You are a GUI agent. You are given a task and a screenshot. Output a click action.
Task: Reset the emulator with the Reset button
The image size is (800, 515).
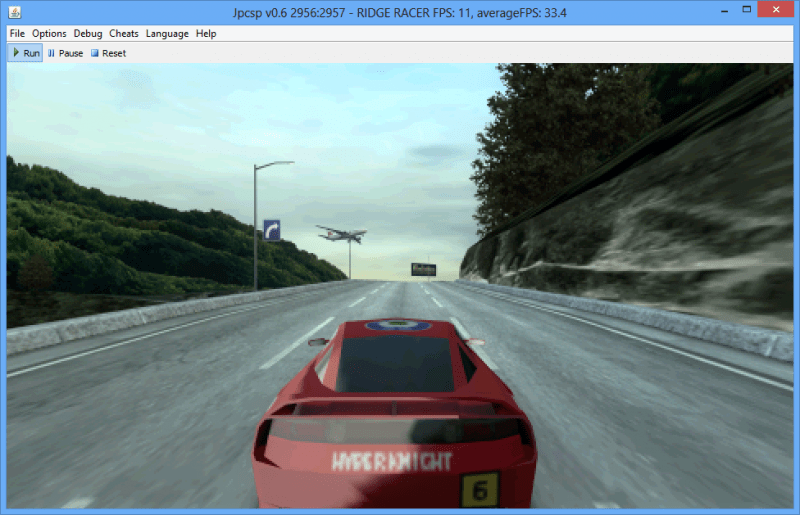pos(108,53)
